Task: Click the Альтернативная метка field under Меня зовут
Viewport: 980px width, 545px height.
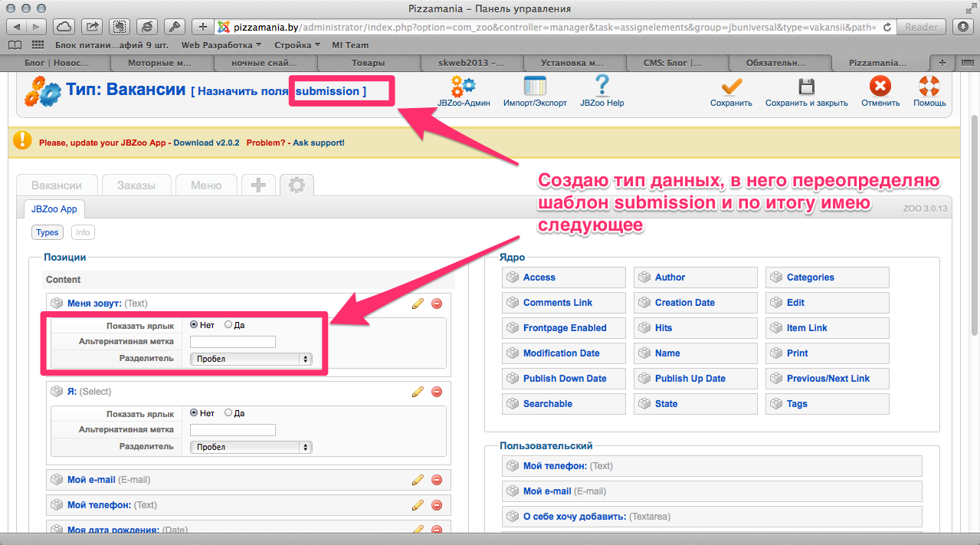Action: click(x=232, y=342)
